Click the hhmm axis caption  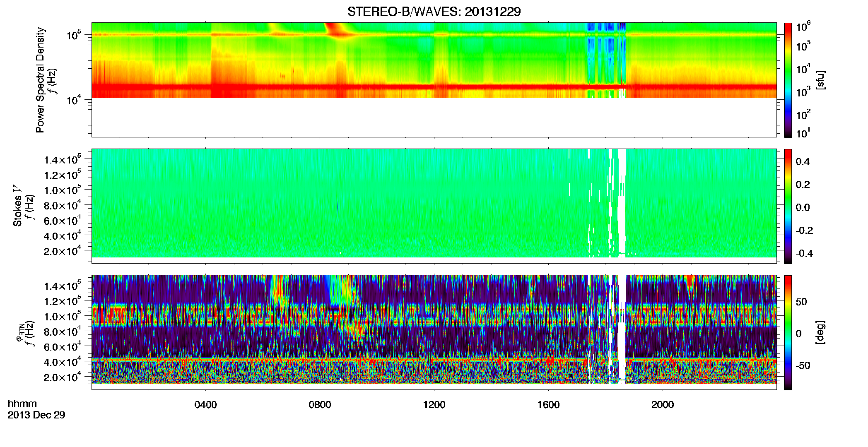pos(22,404)
